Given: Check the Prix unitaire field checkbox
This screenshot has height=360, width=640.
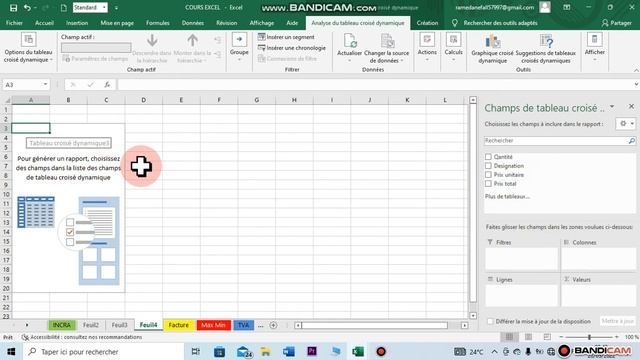Looking at the screenshot, I should [x=488, y=175].
